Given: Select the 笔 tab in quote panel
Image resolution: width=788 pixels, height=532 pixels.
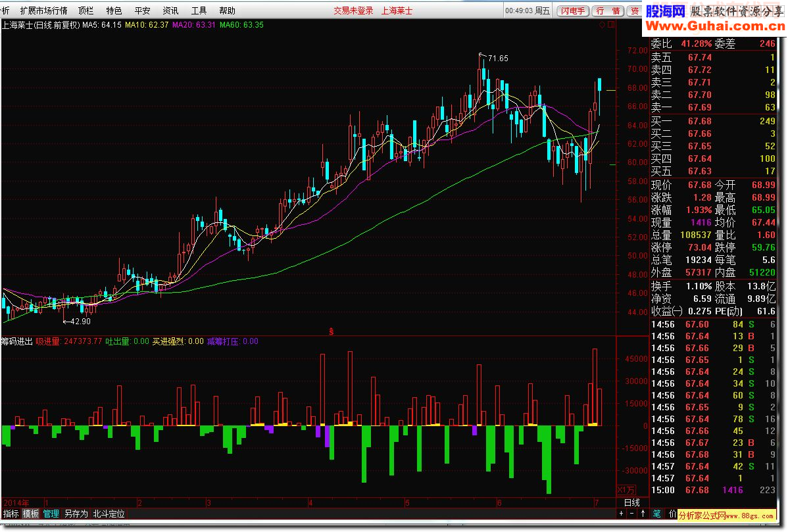Looking at the screenshot, I should click(x=656, y=514).
